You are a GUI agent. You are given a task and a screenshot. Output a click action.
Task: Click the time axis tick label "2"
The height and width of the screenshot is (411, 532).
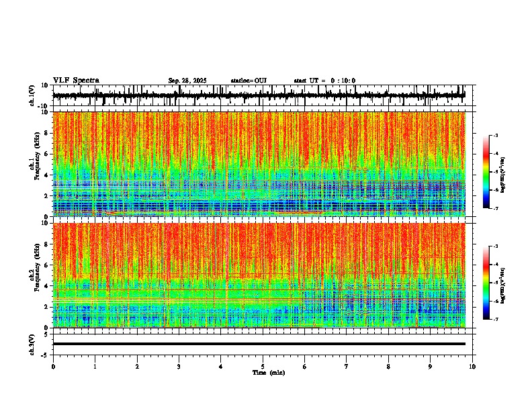coord(137,367)
